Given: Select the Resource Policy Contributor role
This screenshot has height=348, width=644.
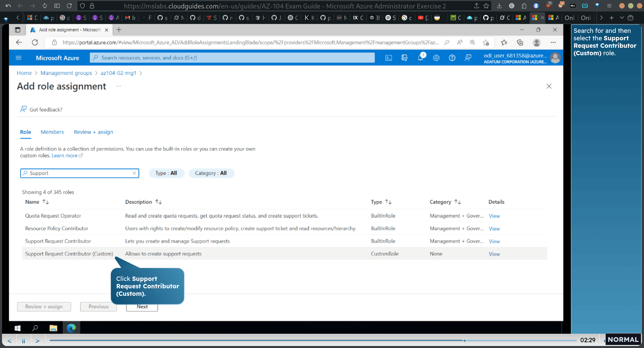Looking at the screenshot, I should click(57, 228).
